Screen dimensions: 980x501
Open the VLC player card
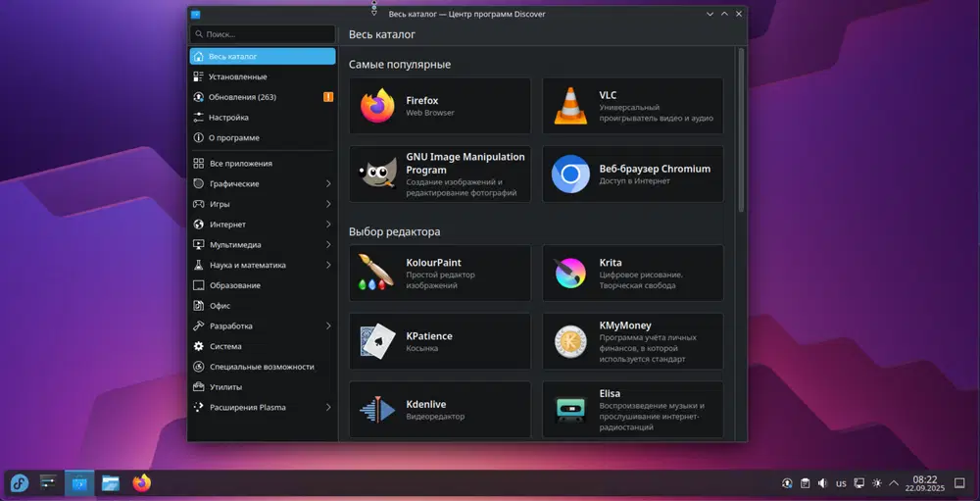[x=632, y=106]
